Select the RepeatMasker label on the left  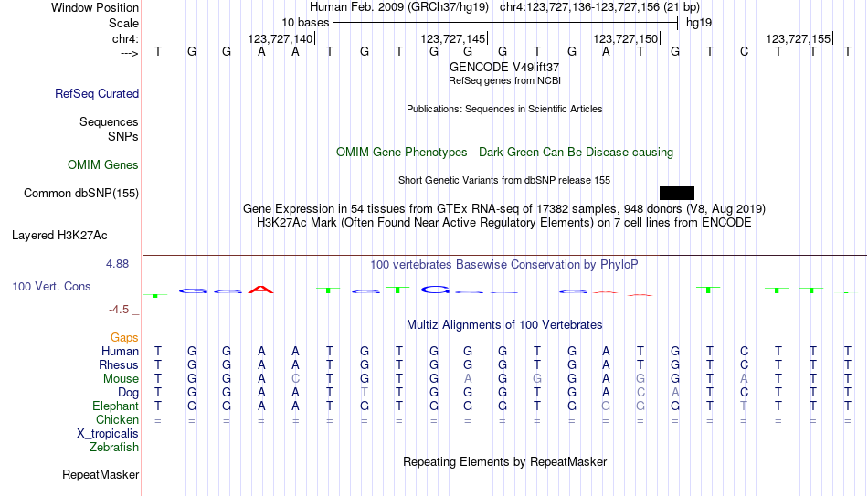point(101,474)
